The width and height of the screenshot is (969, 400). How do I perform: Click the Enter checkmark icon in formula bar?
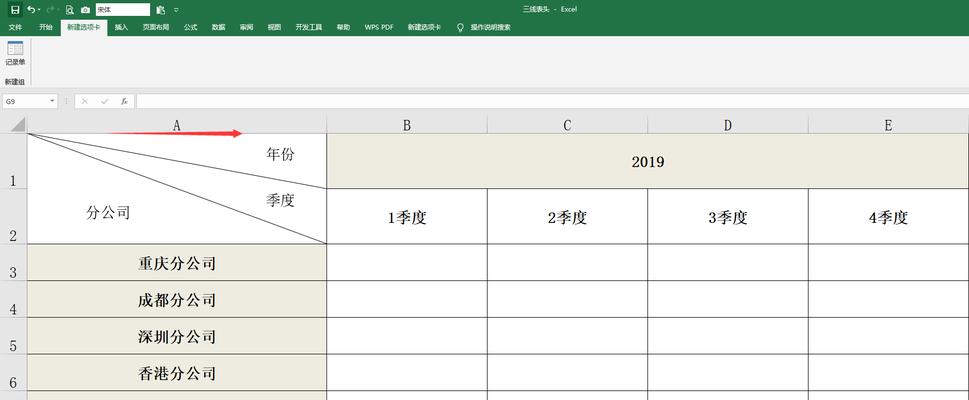(x=104, y=101)
